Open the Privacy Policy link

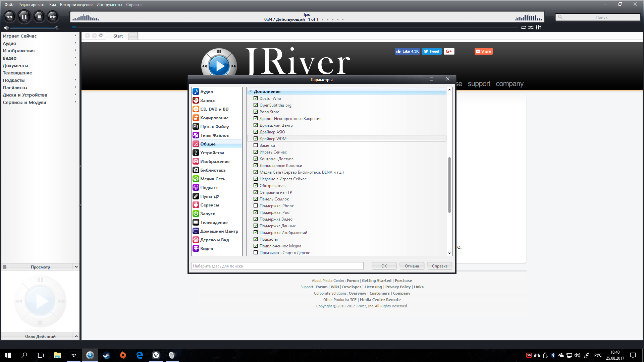(x=398, y=287)
